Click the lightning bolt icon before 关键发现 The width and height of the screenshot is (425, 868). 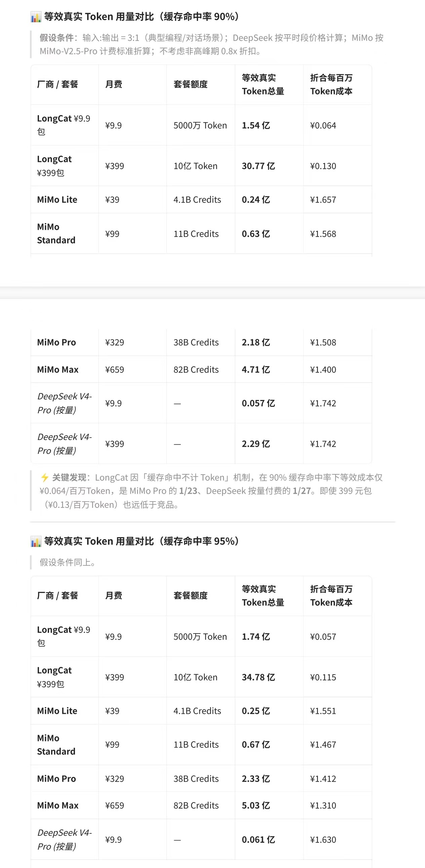click(x=44, y=477)
